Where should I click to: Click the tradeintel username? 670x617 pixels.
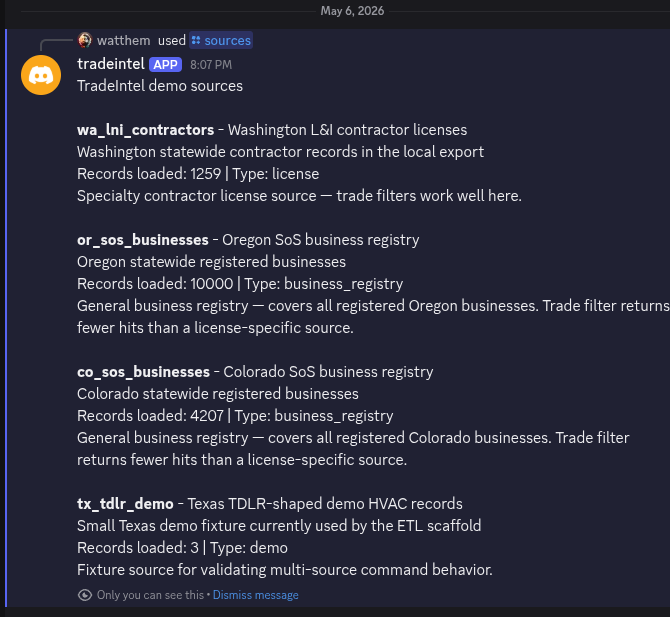pos(111,64)
